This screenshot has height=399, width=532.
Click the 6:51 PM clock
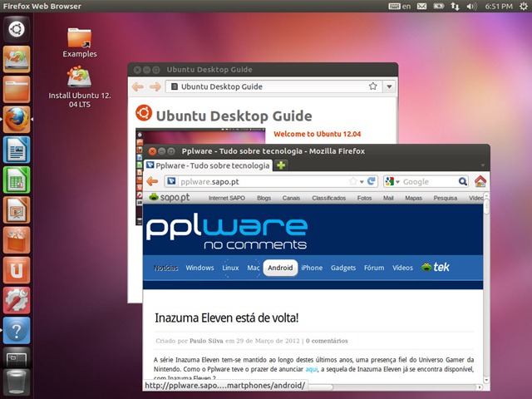click(499, 6)
